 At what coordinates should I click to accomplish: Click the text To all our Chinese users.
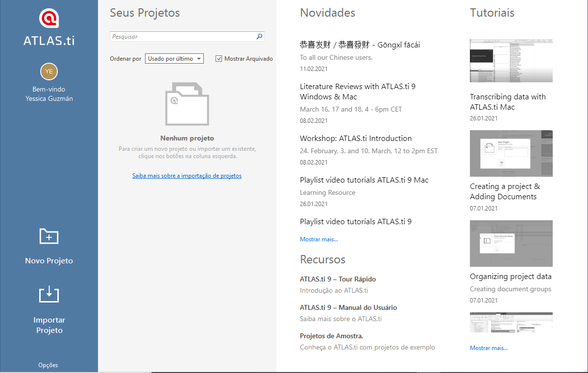tap(336, 58)
